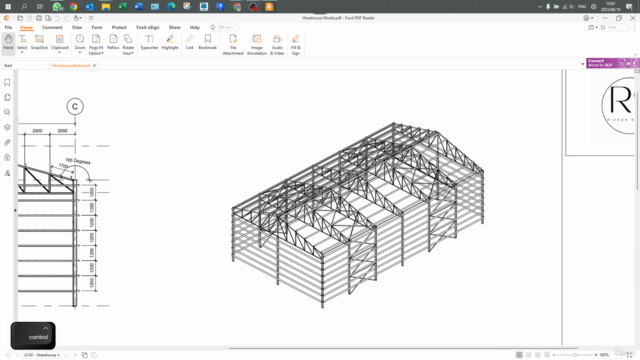Expand the Select tool dropdown arrow
The image size is (640, 360).
point(22,53)
